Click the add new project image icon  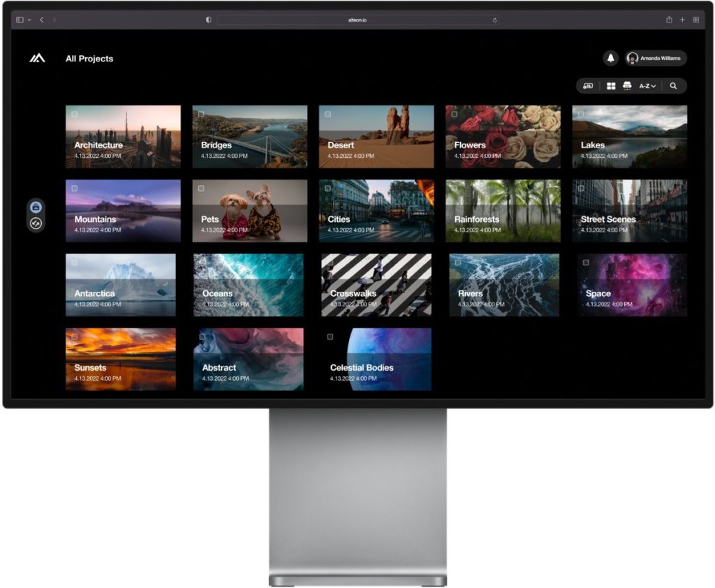click(588, 86)
